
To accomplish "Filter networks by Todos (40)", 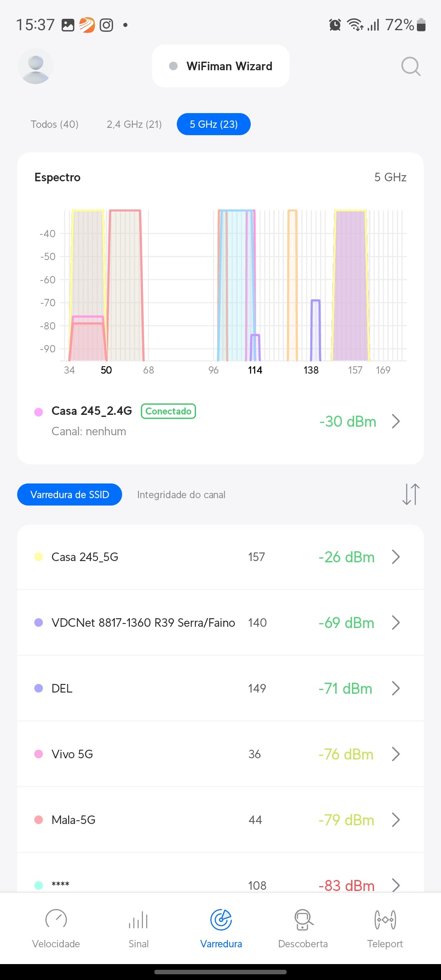I will [54, 124].
